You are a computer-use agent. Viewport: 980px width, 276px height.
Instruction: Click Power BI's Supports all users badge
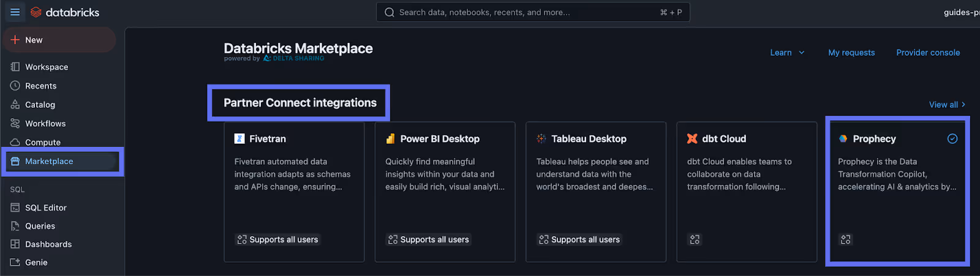tap(428, 240)
